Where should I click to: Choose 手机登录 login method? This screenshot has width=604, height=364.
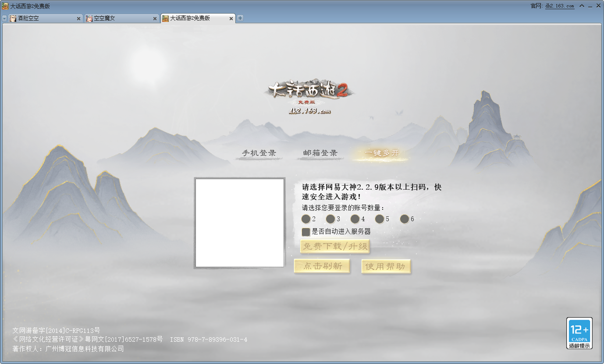[x=259, y=153]
